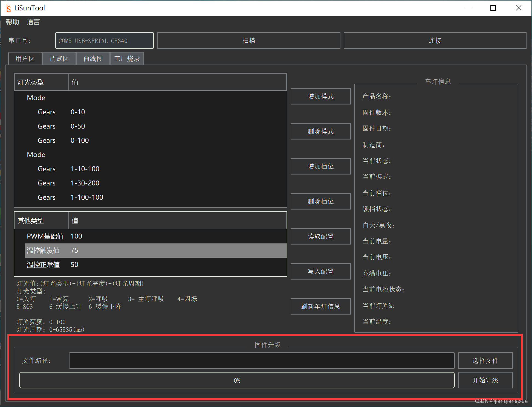Viewport: 532px width, 407px height.
Task: Click the 读取配置 button
Action: tap(320, 236)
